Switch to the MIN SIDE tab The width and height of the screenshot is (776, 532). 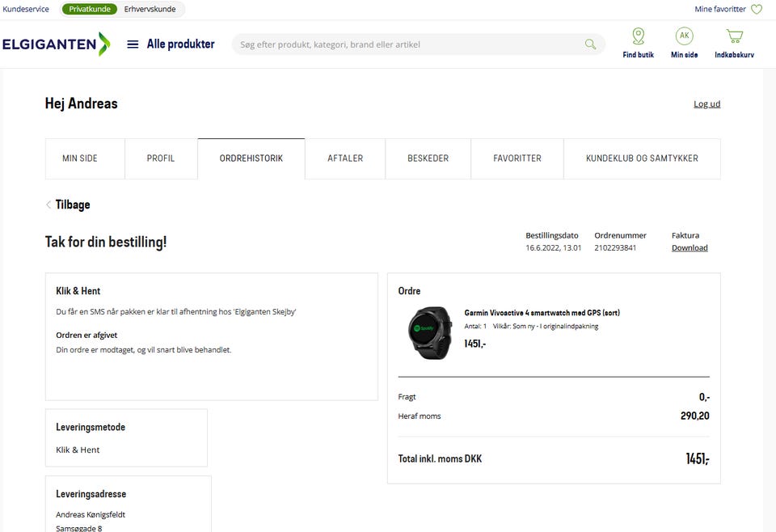(x=85, y=158)
